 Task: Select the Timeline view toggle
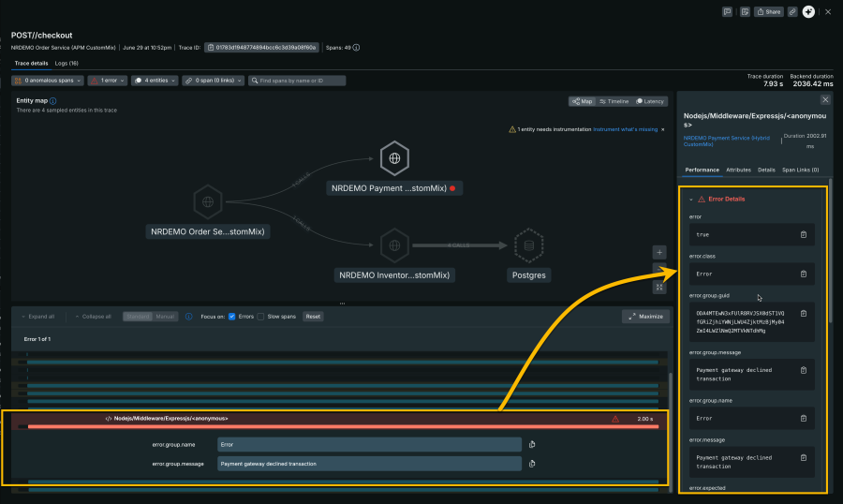click(x=614, y=101)
